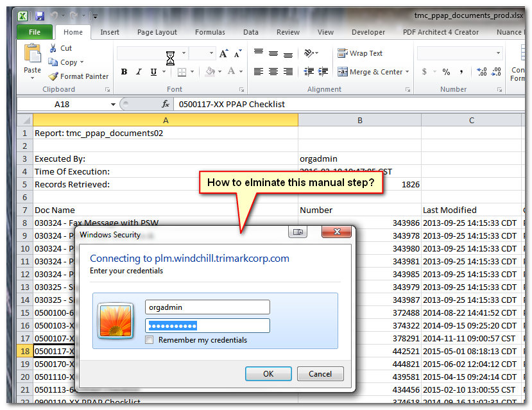
Task: Check Remember my credentials box
Action: coord(150,340)
